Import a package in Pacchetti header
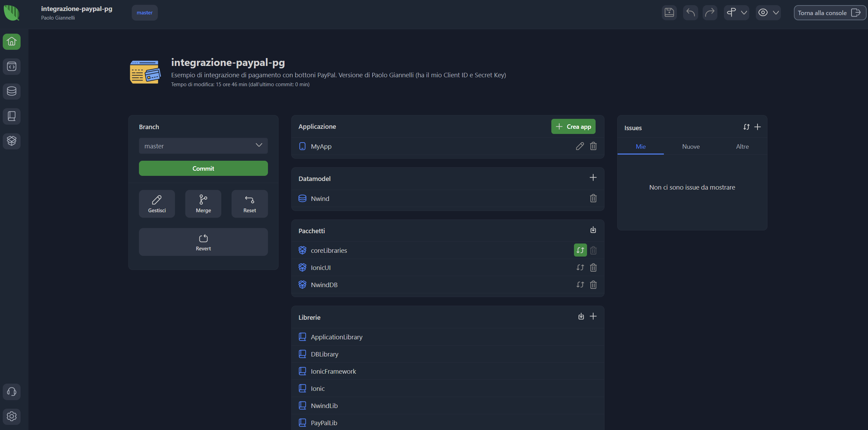Image resolution: width=868 pixels, height=430 pixels. point(593,230)
